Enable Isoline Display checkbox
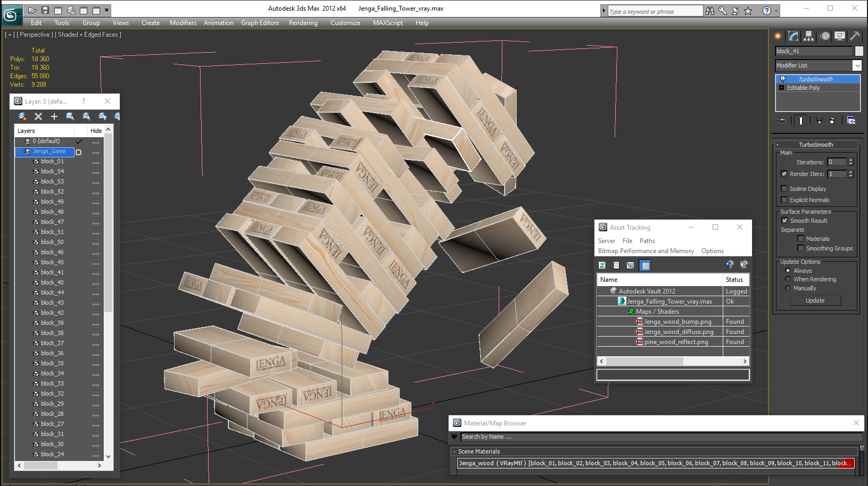 [784, 188]
